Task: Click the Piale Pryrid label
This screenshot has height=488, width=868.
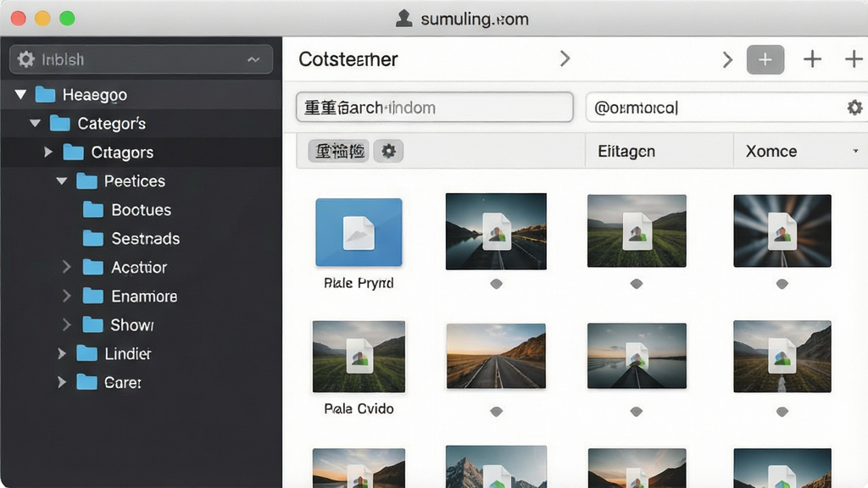Action: click(x=359, y=283)
